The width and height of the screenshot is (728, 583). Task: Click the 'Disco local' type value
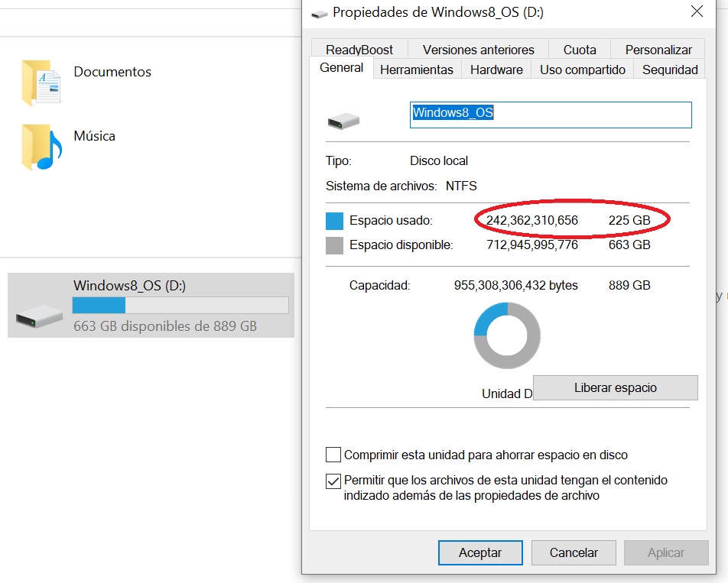[439, 161]
